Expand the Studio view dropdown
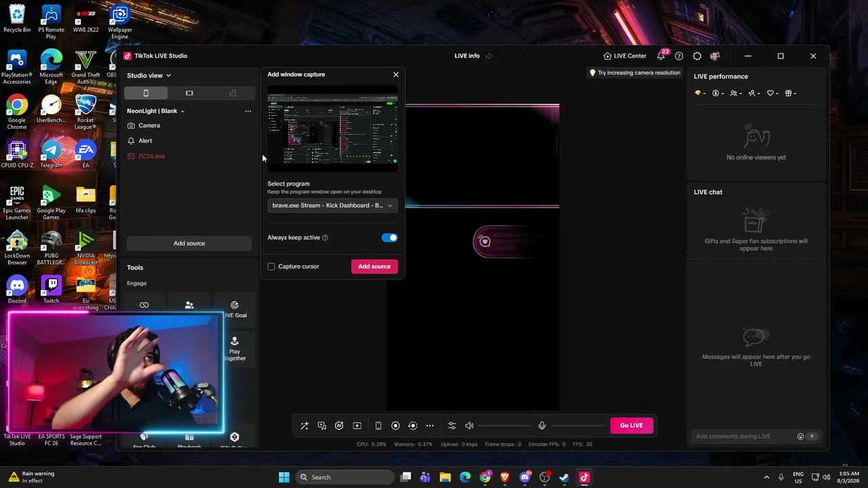The height and width of the screenshot is (488, 868). point(149,75)
